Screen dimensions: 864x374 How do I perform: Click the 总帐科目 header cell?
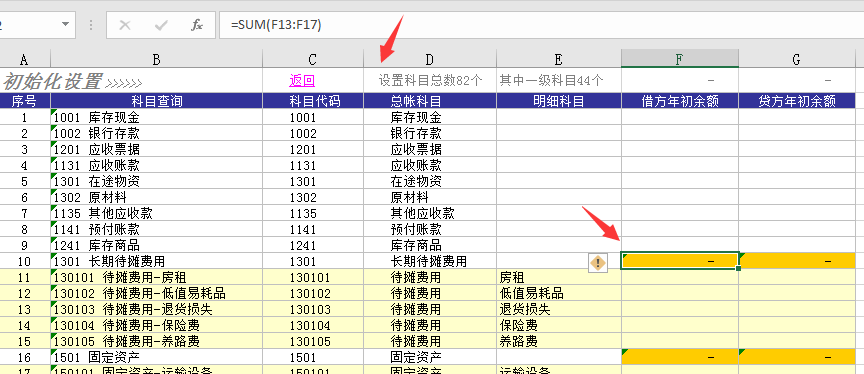click(x=430, y=101)
